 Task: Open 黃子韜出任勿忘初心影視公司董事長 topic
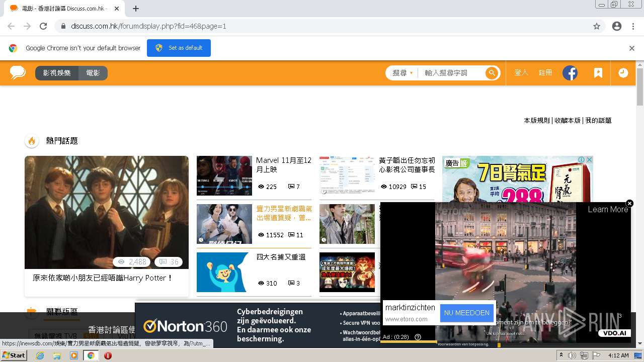click(407, 165)
